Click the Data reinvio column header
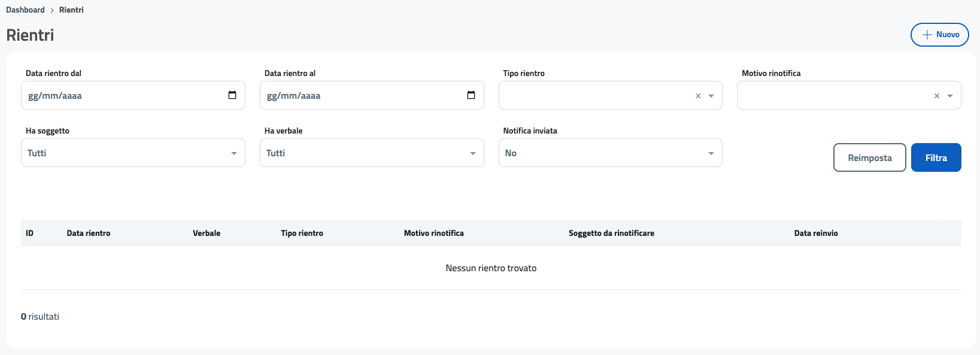Image resolution: width=980 pixels, height=355 pixels. [x=816, y=233]
